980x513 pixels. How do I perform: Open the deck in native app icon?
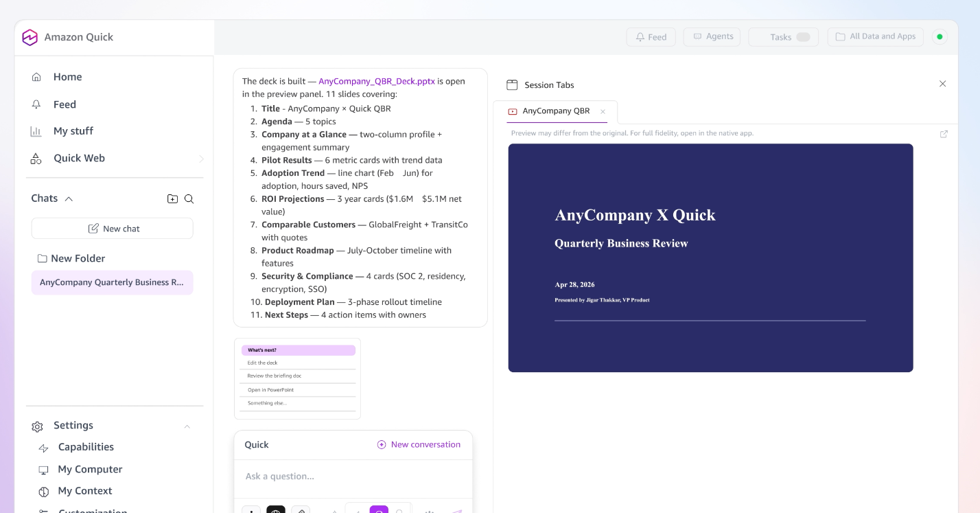coord(944,134)
